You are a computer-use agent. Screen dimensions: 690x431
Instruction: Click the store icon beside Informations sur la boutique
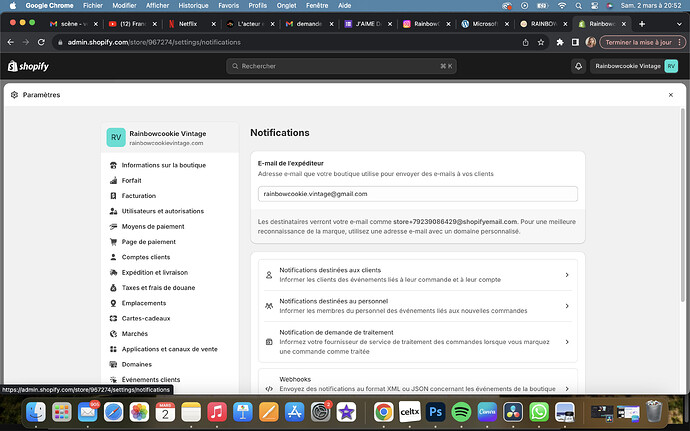pyautogui.click(x=113, y=165)
